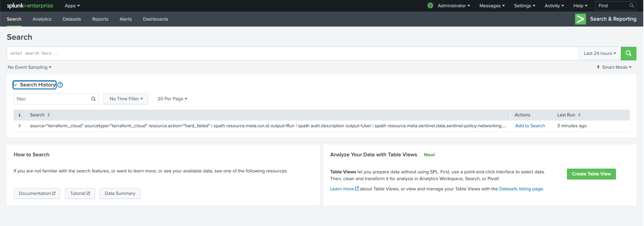The width and height of the screenshot is (644, 226).
Task: Open the No Event Sampling dropdown
Action: (30, 67)
